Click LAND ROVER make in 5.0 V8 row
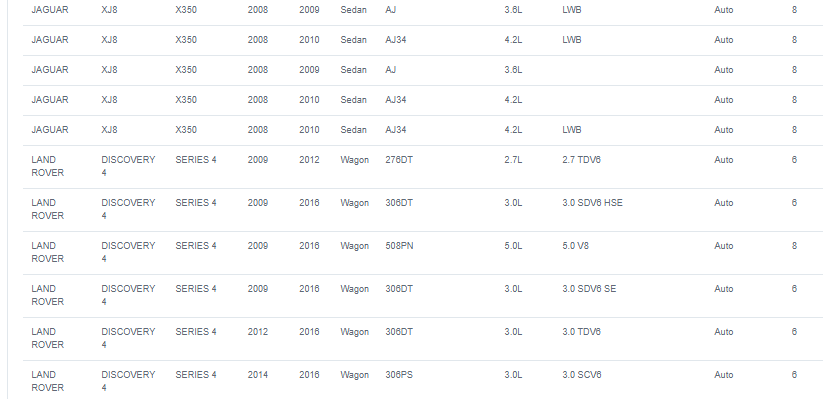 coord(48,252)
